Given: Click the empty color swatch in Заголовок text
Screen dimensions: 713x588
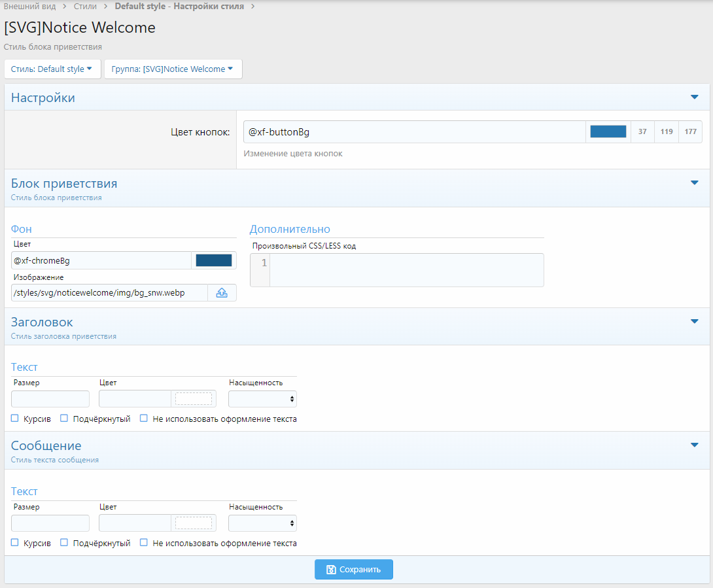Looking at the screenshot, I should (x=194, y=399).
